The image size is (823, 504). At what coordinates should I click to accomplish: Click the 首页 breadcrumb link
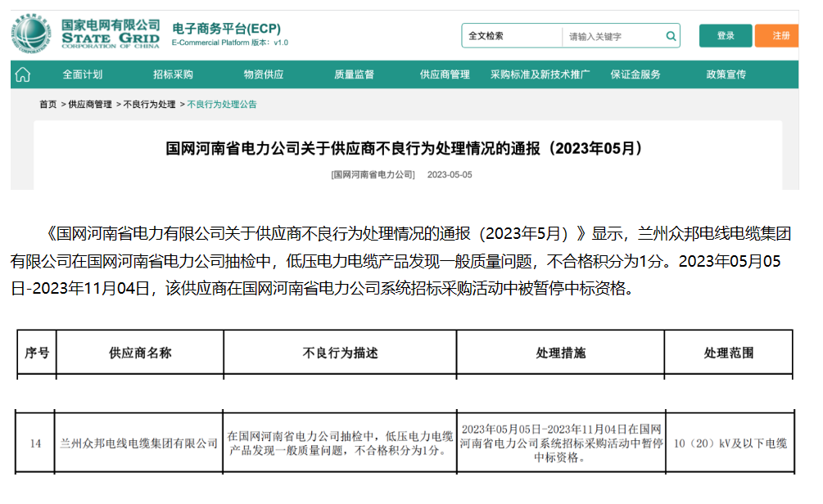48,105
